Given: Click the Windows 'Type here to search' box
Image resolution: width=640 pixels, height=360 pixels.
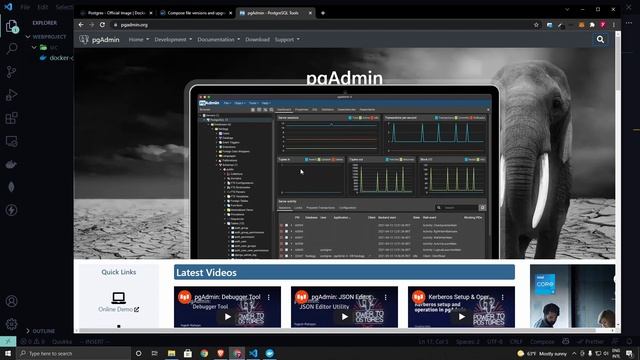Looking at the screenshot, I should [x=73, y=353].
